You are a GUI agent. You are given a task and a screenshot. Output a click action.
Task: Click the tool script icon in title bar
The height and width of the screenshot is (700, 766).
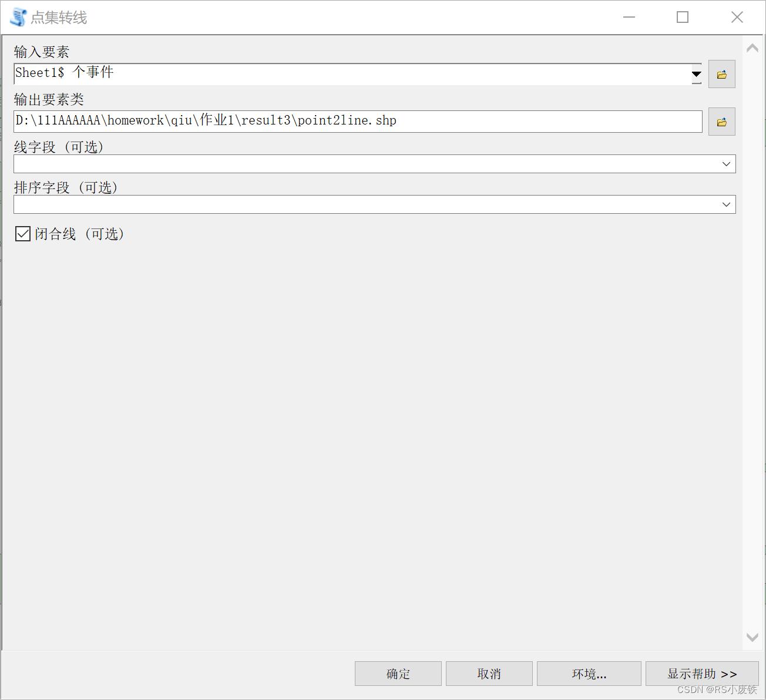[x=18, y=17]
